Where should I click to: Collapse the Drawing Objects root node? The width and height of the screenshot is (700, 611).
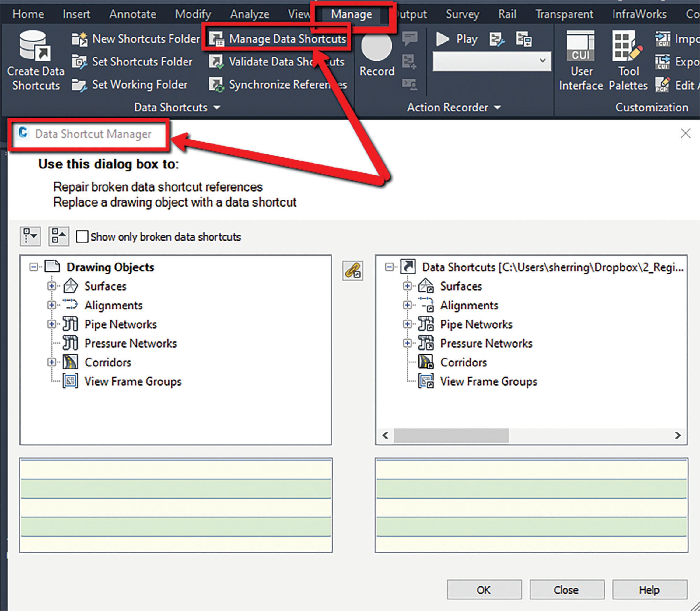[33, 267]
